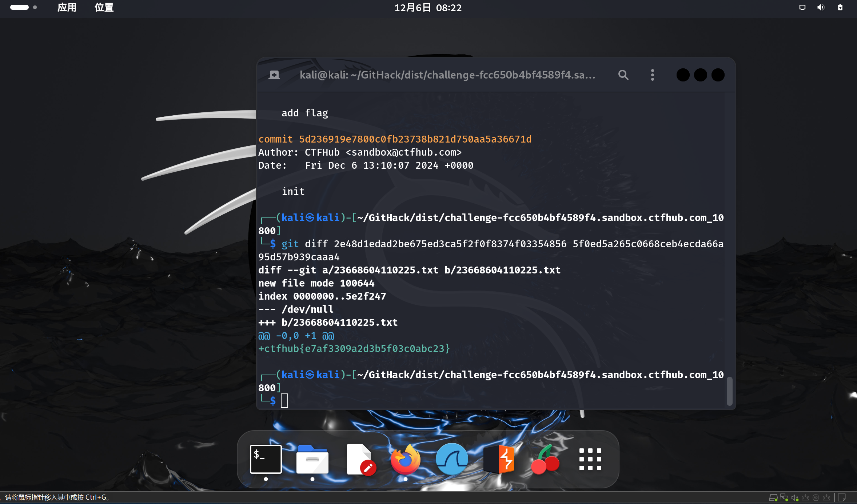Open the 位置 menu

[104, 8]
